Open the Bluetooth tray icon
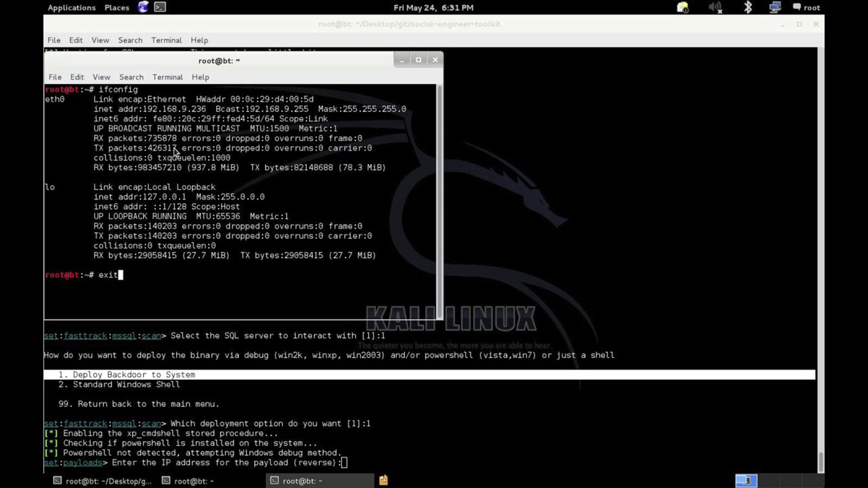This screenshot has height=488, width=868. tap(748, 7)
